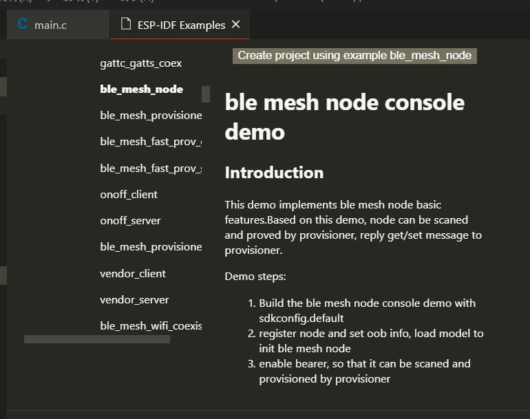This screenshot has height=419, width=530.
Task: Open the ble_mesh_fast_prov example above onoff_client
Action: click(151, 168)
